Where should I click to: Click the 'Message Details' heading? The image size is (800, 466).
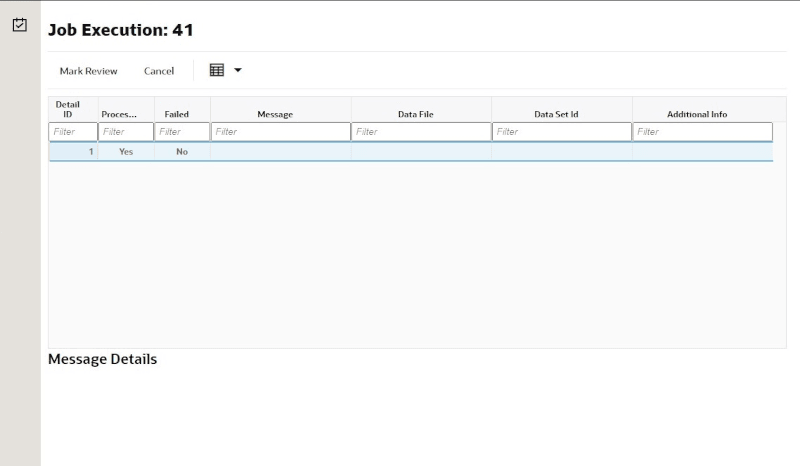103,359
